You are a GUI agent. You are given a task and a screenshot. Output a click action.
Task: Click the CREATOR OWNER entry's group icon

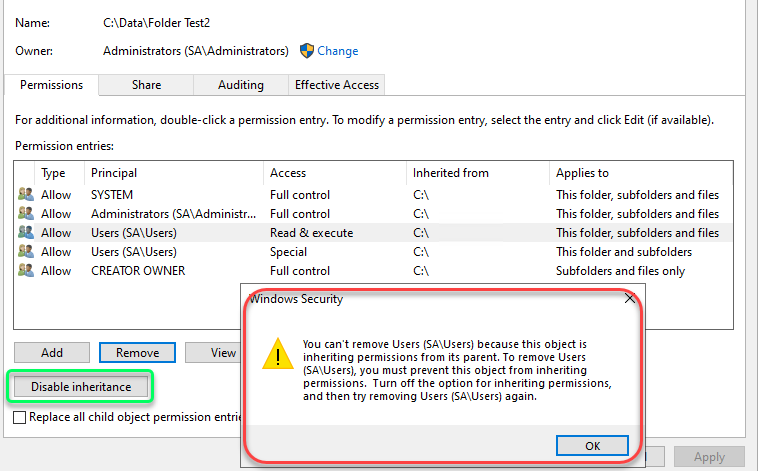(26, 270)
